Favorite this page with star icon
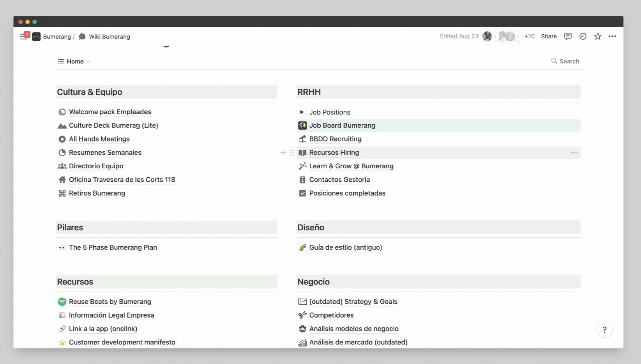 pyautogui.click(x=598, y=36)
